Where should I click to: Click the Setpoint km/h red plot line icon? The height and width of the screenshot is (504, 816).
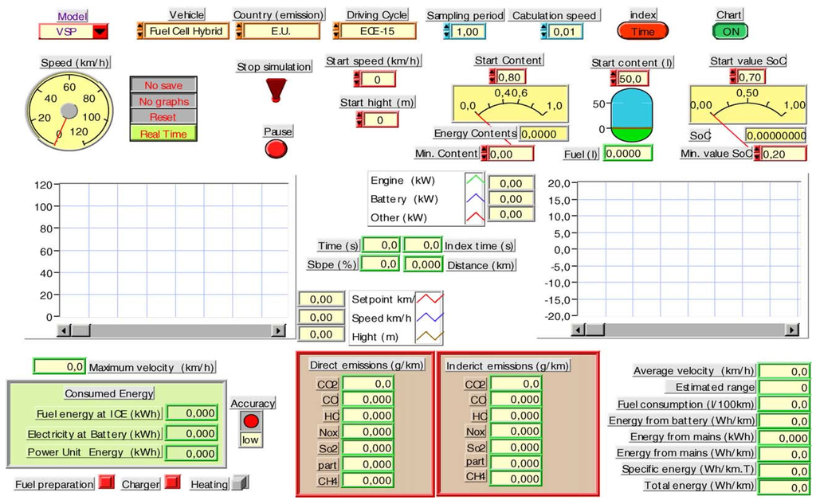coord(429,300)
